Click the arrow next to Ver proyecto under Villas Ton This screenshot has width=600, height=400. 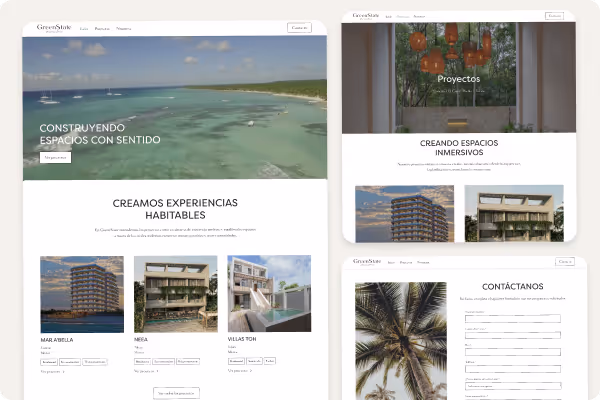251,371
